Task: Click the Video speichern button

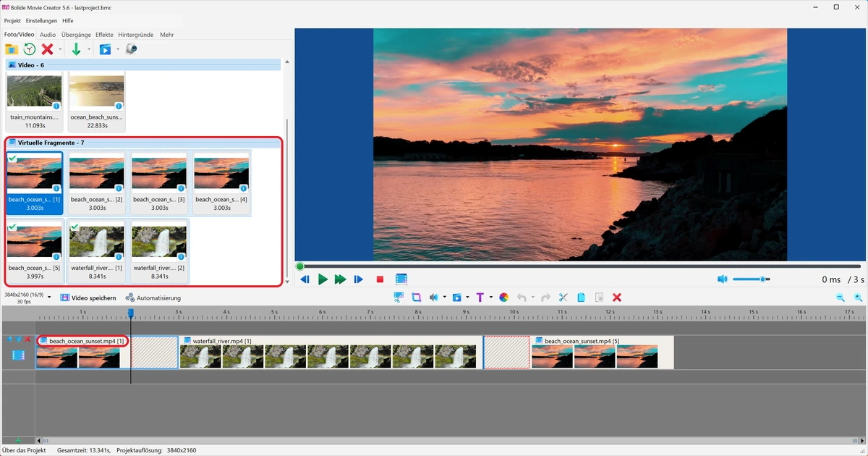Action: click(88, 297)
